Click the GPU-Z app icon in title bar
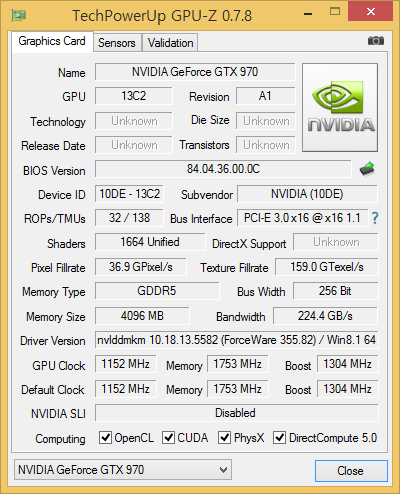This screenshot has height=494, width=400. tap(18, 15)
